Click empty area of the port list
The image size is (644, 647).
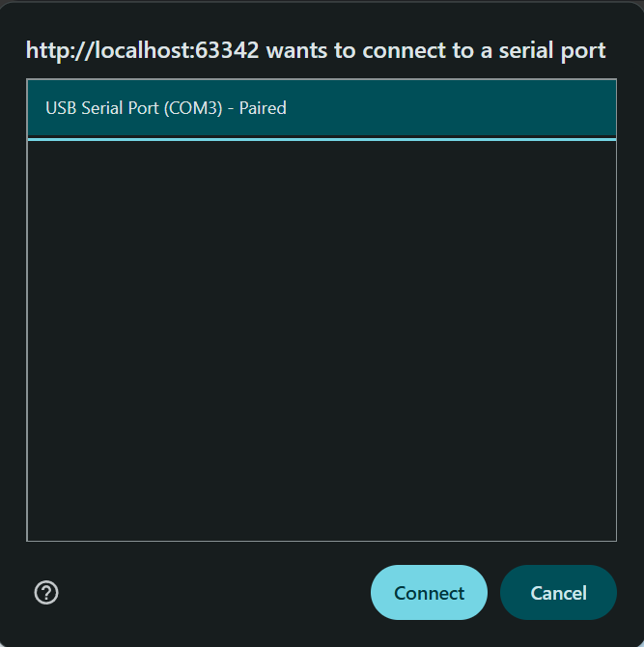(322, 338)
